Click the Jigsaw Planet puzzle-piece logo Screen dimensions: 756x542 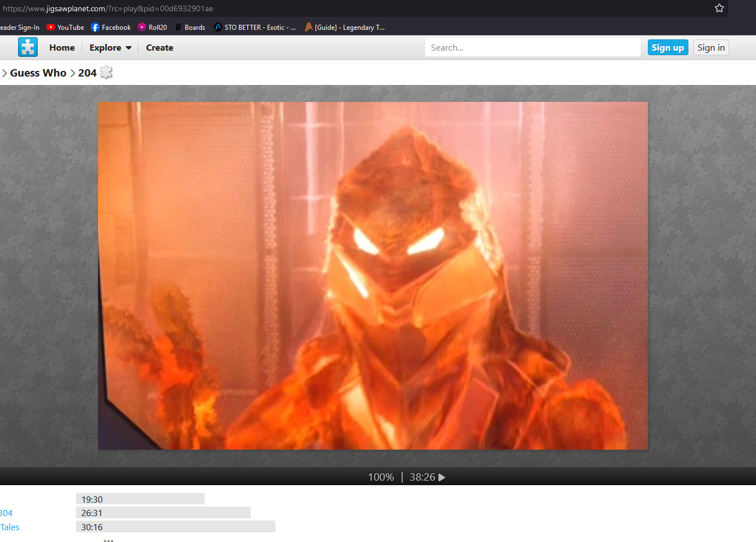coord(28,47)
